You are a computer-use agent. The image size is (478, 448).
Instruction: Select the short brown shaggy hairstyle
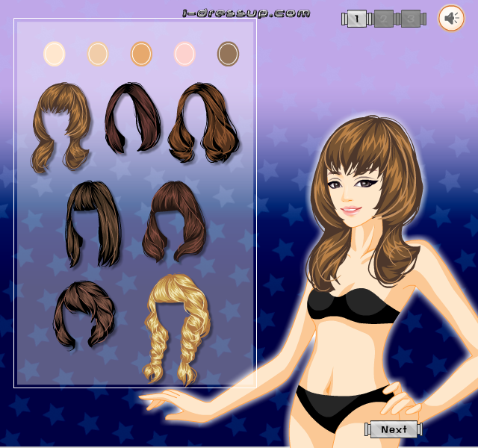click(84, 315)
